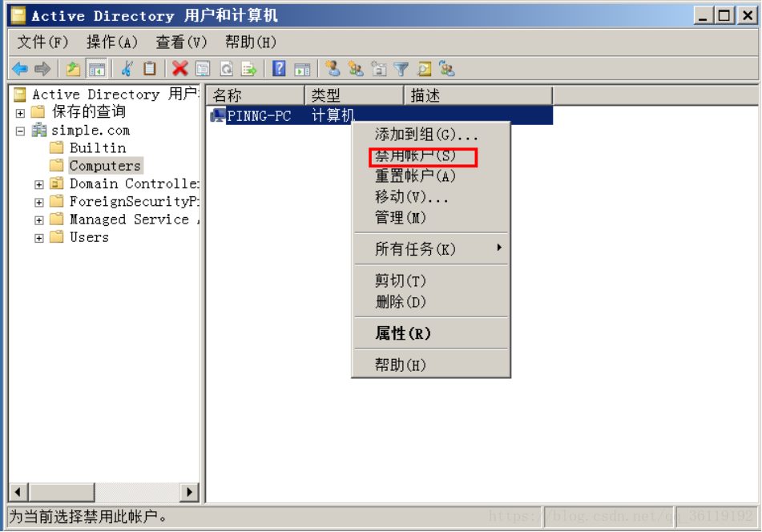This screenshot has width=762, height=532.
Task: Toggle the action pane toolbar icon
Action: (x=302, y=70)
